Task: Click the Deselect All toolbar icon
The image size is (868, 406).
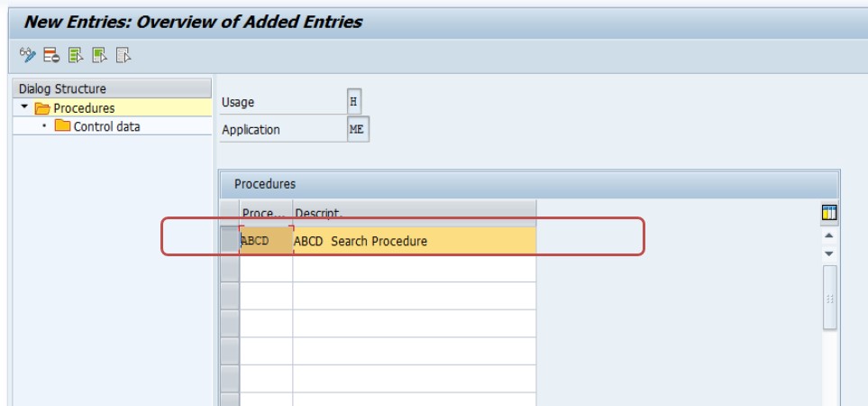Action: [x=123, y=55]
